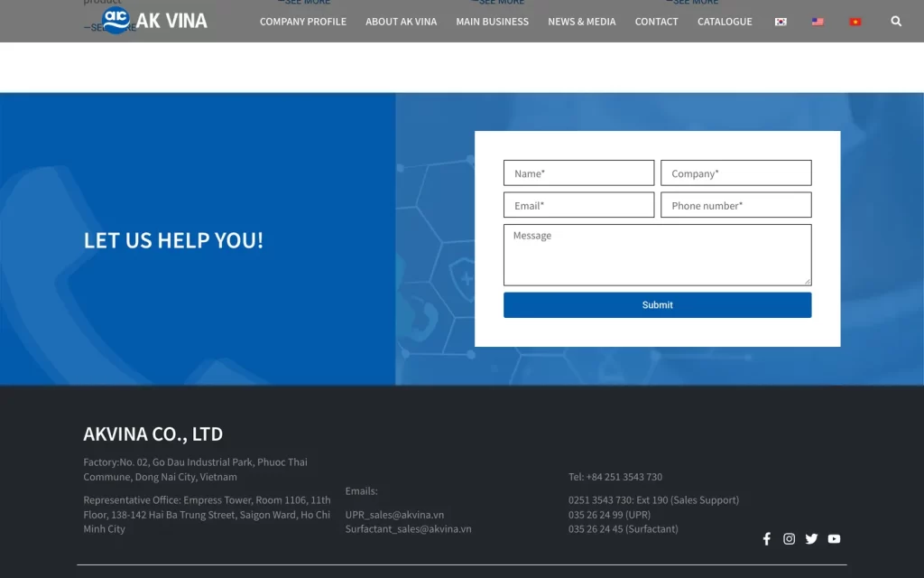Open the search icon in header
Screen dimensions: 924x578
(896, 22)
